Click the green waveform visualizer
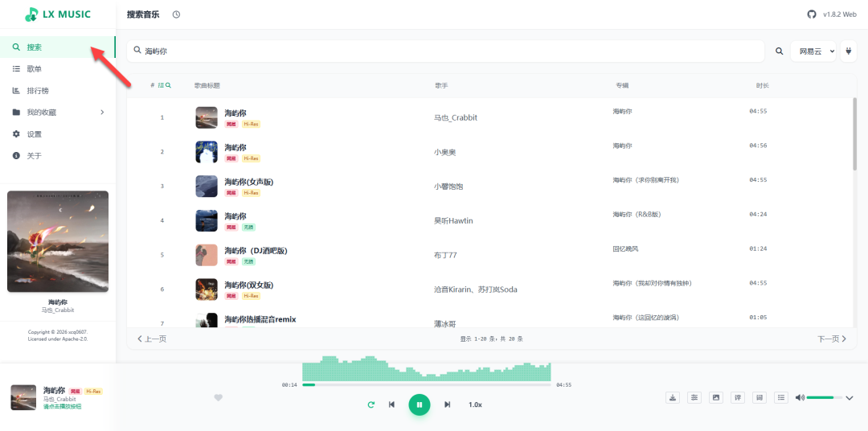The width and height of the screenshot is (868, 431). coord(426,368)
